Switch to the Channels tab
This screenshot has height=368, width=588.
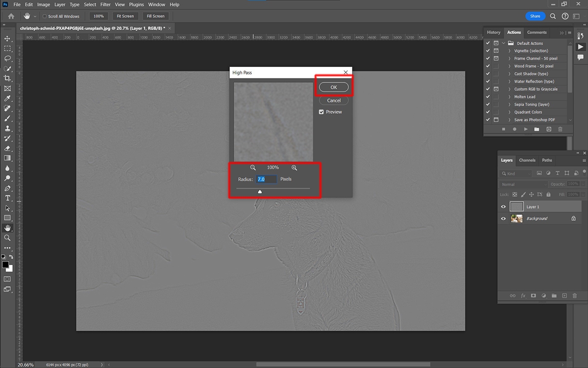coord(527,160)
